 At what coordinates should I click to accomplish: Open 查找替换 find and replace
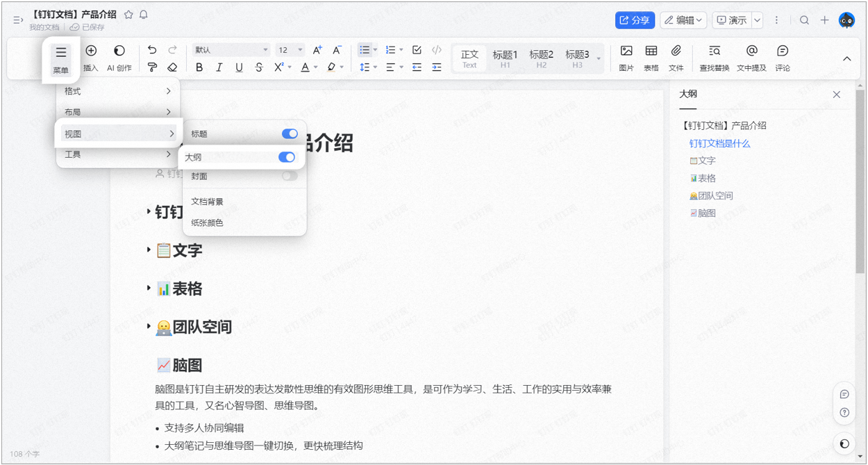(714, 58)
